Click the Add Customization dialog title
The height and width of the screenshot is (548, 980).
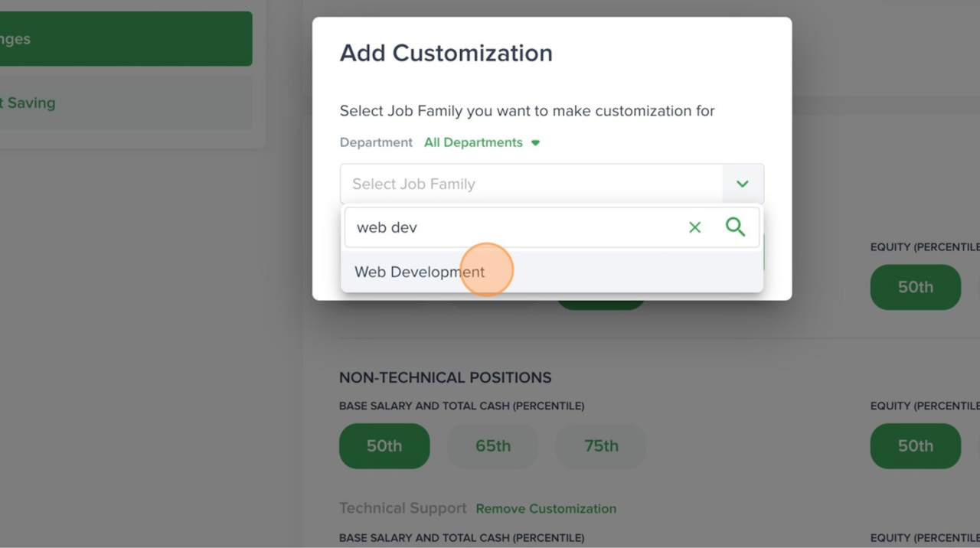[446, 54]
